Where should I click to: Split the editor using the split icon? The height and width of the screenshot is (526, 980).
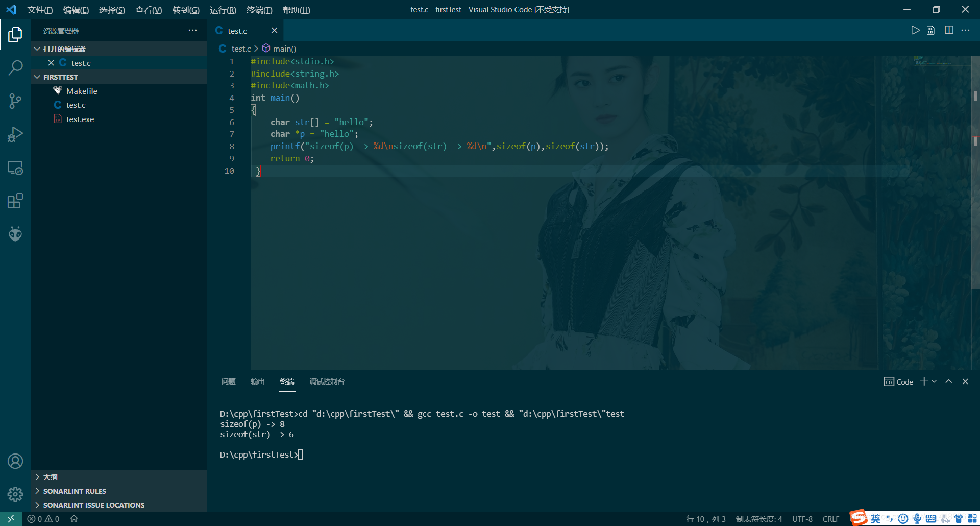[949, 30]
